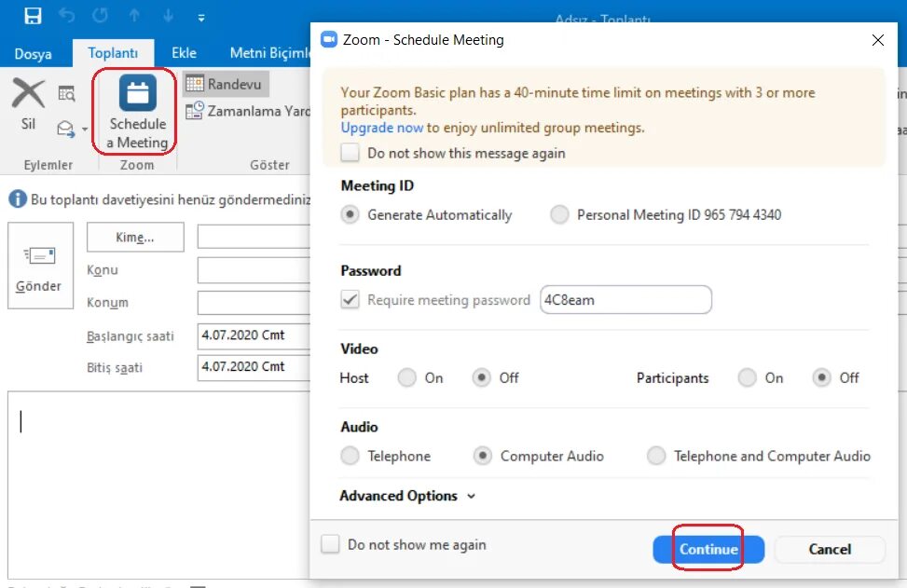Click the Schedule a Meeting Zoom icon
Image resolution: width=907 pixels, height=588 pixels.
coord(138,92)
